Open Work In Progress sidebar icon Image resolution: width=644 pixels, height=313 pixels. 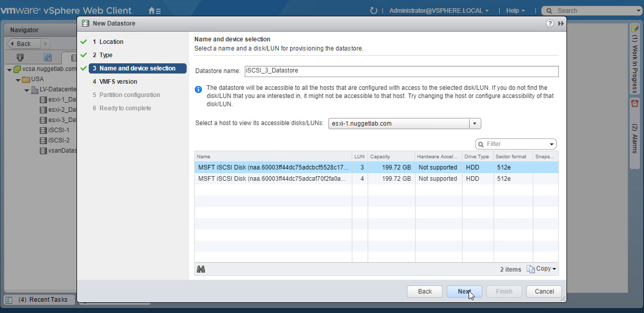(x=635, y=29)
